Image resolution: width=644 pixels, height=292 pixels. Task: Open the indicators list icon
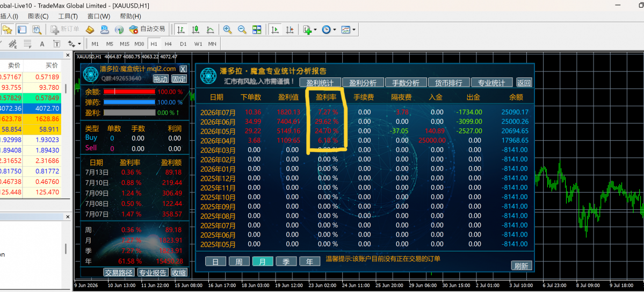tap(307, 29)
